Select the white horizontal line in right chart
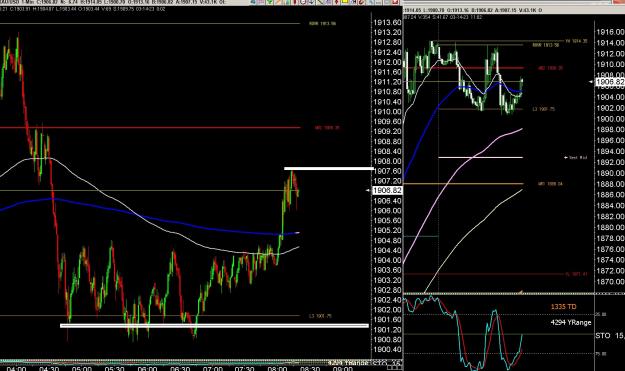 point(480,157)
